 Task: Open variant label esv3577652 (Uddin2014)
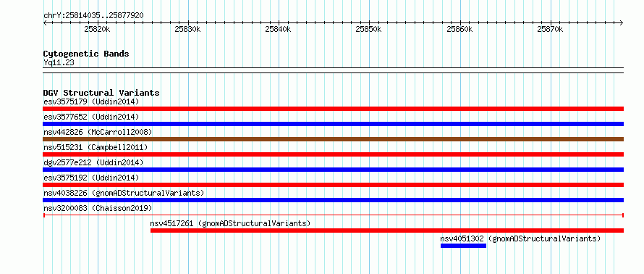(91, 117)
